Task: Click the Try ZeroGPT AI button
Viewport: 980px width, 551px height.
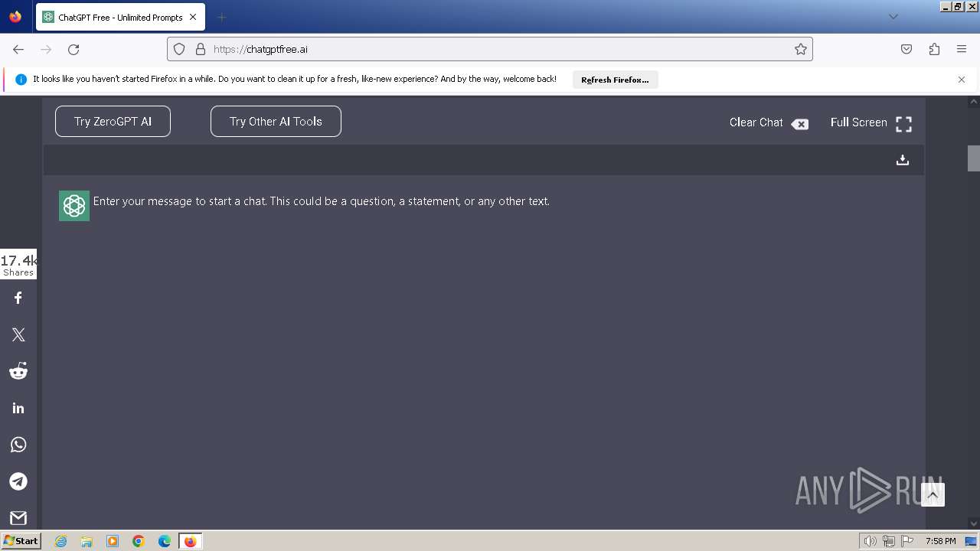Action: coord(113,122)
